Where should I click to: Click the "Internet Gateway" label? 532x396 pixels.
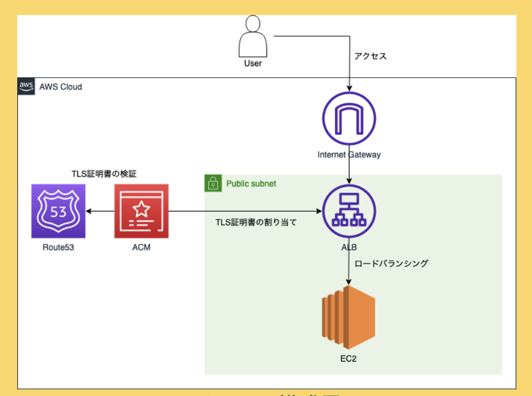point(349,154)
